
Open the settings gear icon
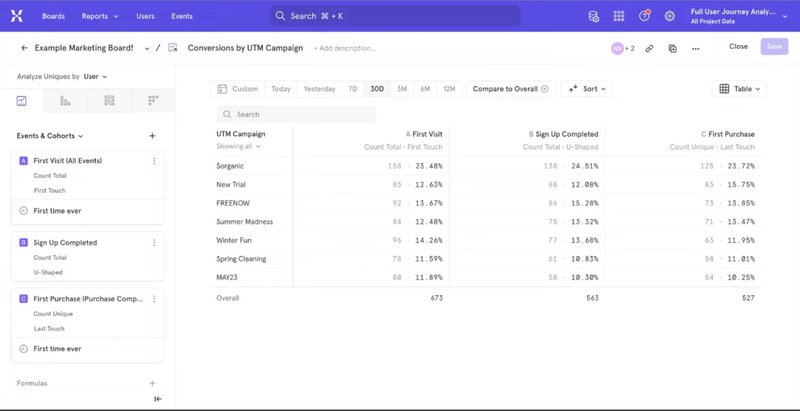click(670, 17)
